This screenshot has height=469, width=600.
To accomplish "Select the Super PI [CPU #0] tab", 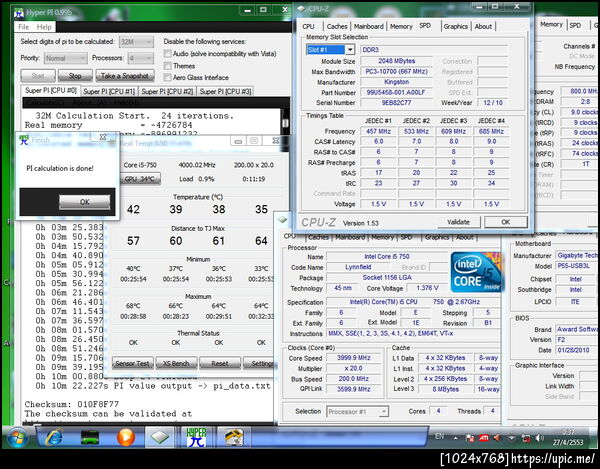I will pos(51,90).
